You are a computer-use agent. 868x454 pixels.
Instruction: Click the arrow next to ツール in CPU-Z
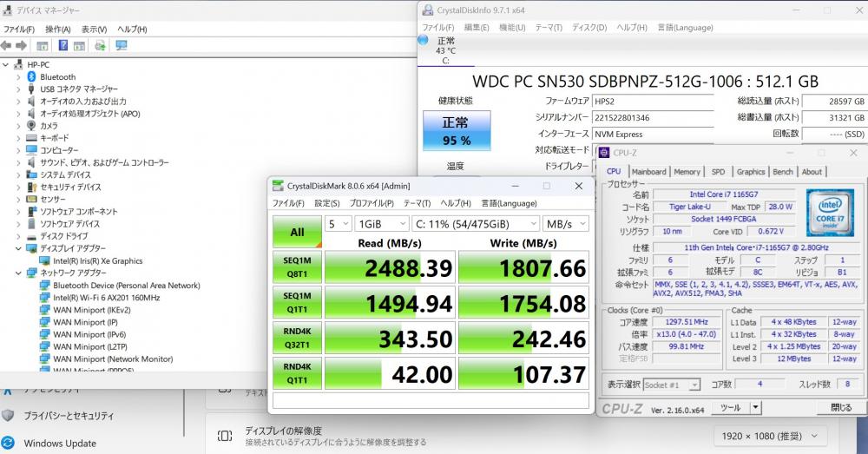[756, 407]
